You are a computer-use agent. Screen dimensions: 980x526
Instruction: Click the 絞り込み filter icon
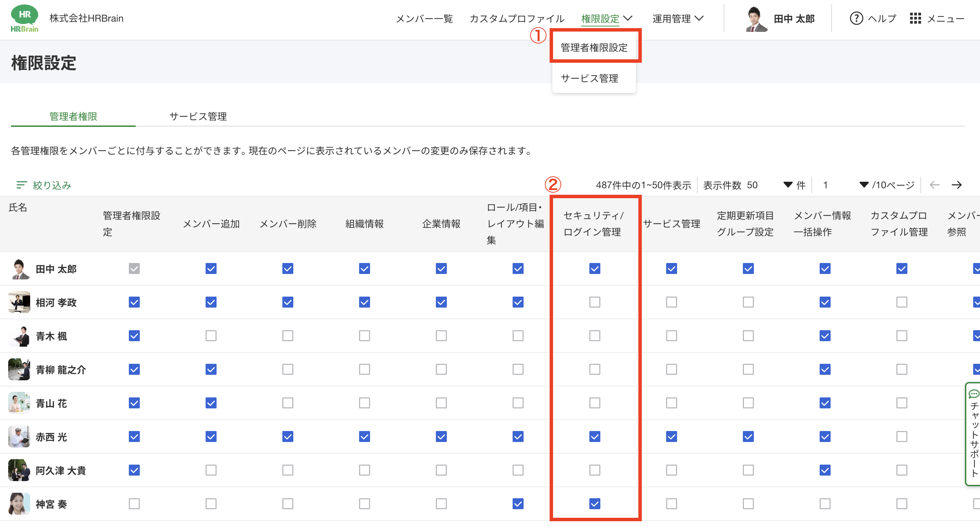[21, 185]
